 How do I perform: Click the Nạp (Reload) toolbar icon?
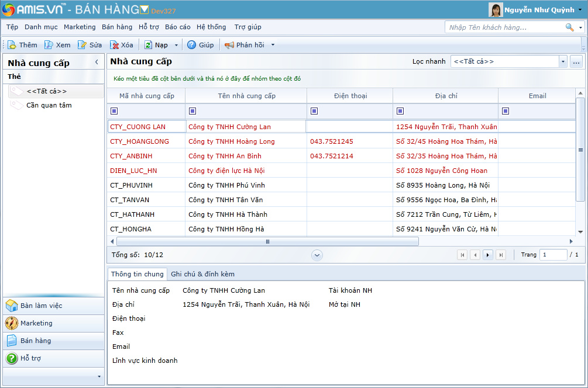149,45
